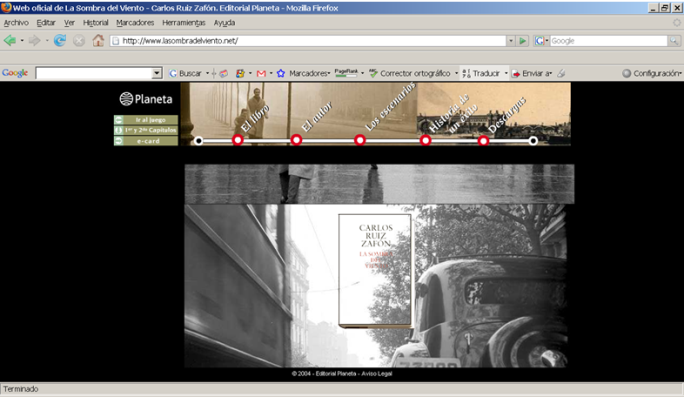Click the browser Reload icon

click(59, 41)
